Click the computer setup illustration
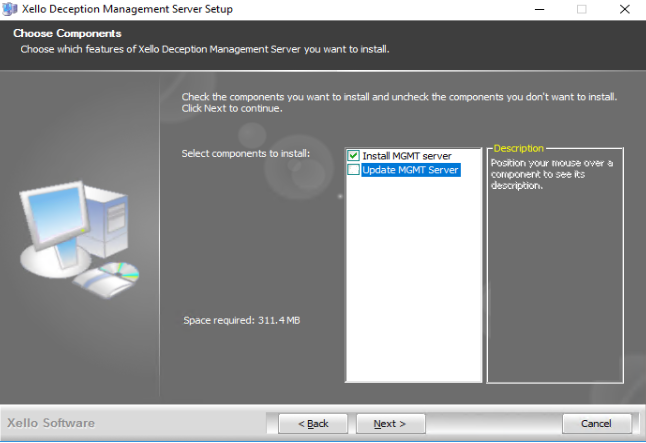Screen dimensions: 646x443 tap(79, 239)
